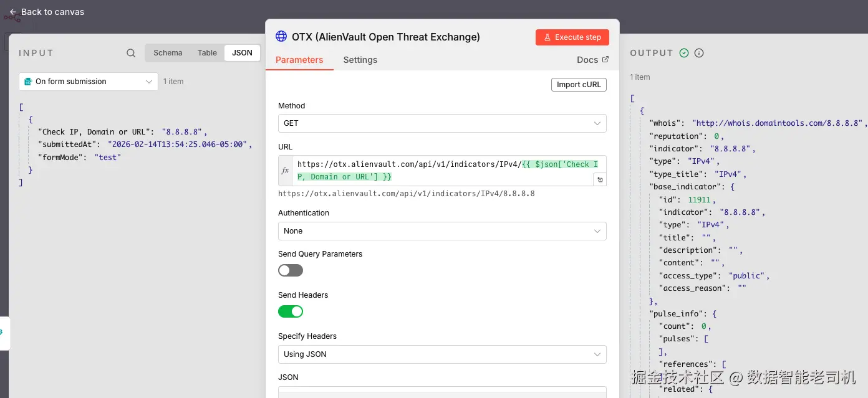Open the Method dropdown showing GET
Screen dimensions: 868x398
[x=442, y=123]
